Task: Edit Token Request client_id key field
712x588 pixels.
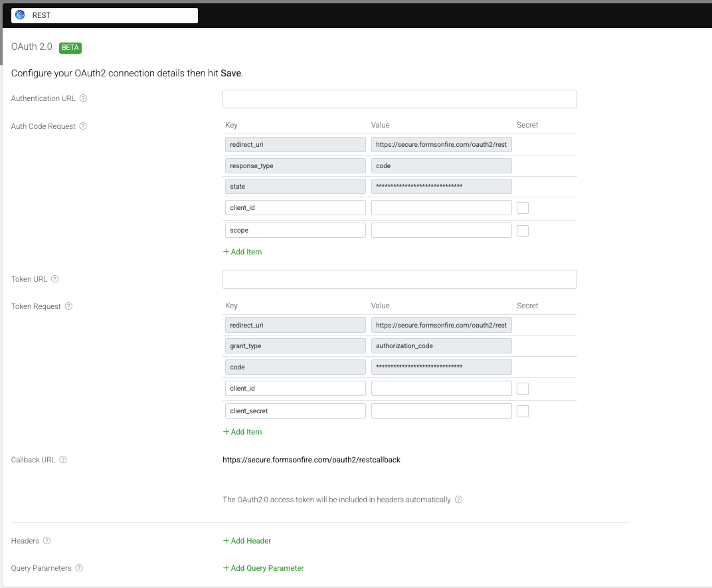Action: 295,389
